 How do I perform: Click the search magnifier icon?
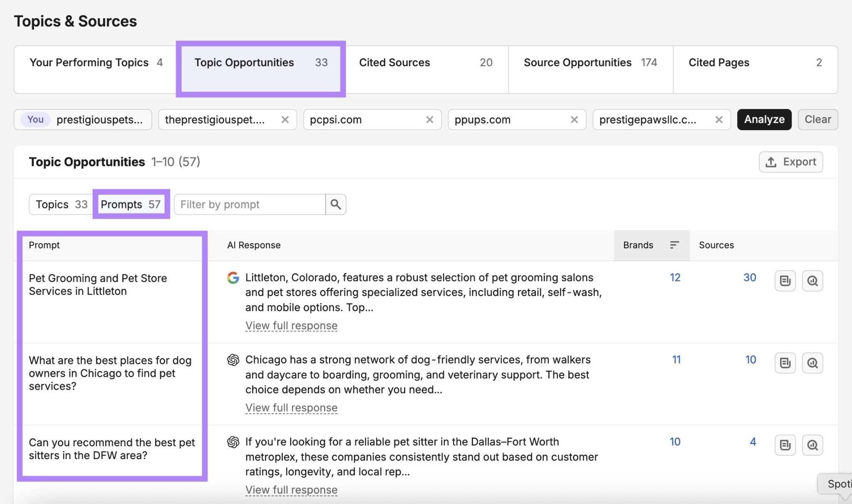click(336, 204)
